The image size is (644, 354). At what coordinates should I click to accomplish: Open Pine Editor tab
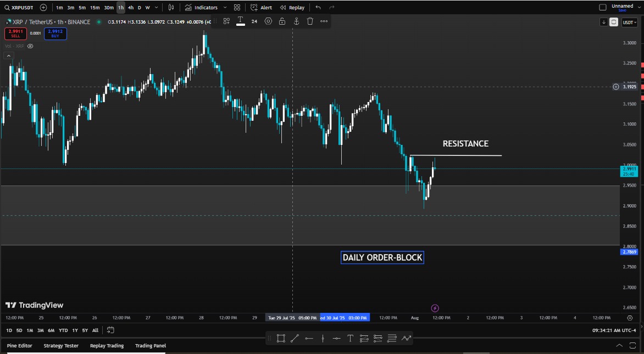(19, 346)
